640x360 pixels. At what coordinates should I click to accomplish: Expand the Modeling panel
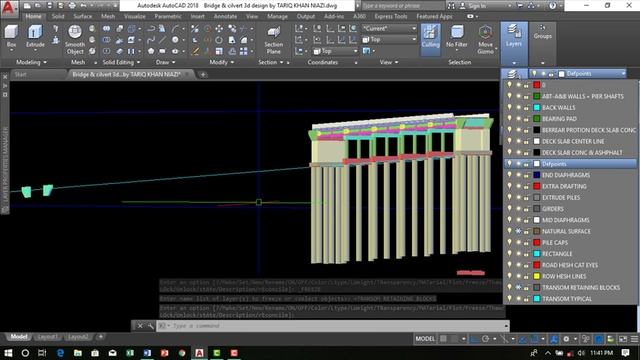point(31,62)
